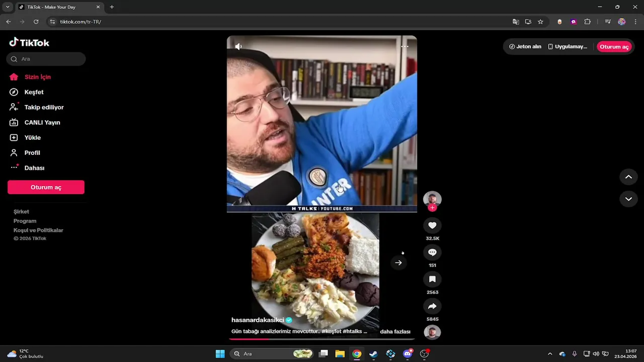Follow creator with the red plus badge
644x362 pixels.
432,208
